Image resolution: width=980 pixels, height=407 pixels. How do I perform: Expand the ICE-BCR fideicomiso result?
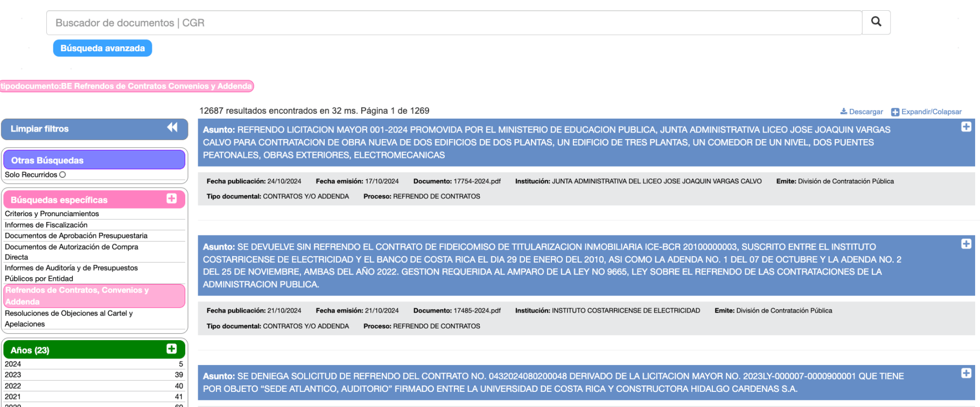(x=967, y=244)
